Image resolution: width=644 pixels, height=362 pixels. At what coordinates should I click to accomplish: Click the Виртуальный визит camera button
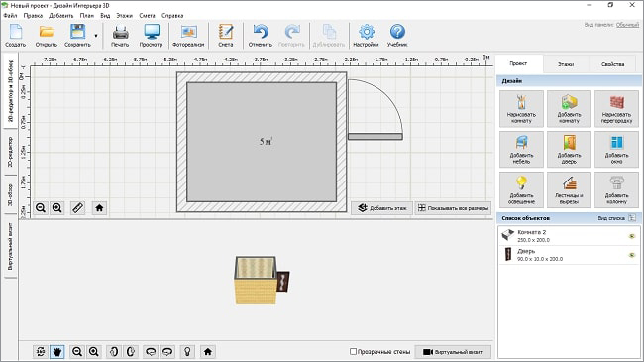[x=453, y=352]
